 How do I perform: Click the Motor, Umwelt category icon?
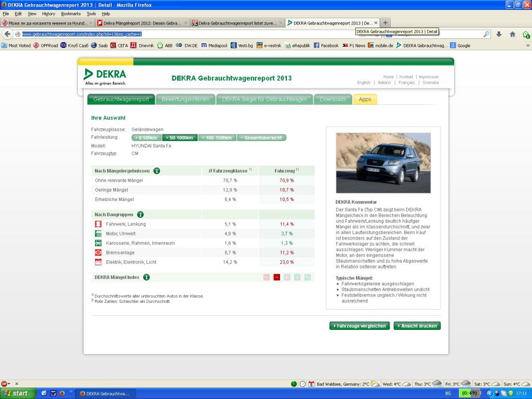(98, 234)
